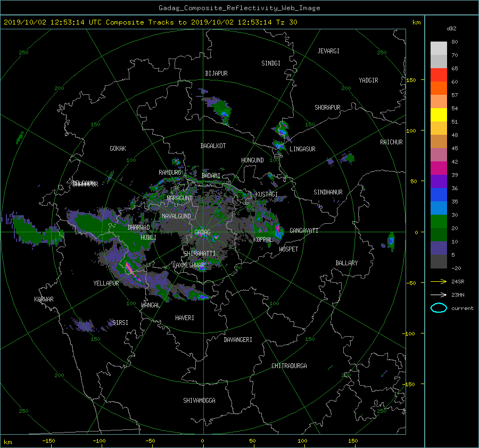
Task: Click the 'current' legend label
Action: [462, 308]
